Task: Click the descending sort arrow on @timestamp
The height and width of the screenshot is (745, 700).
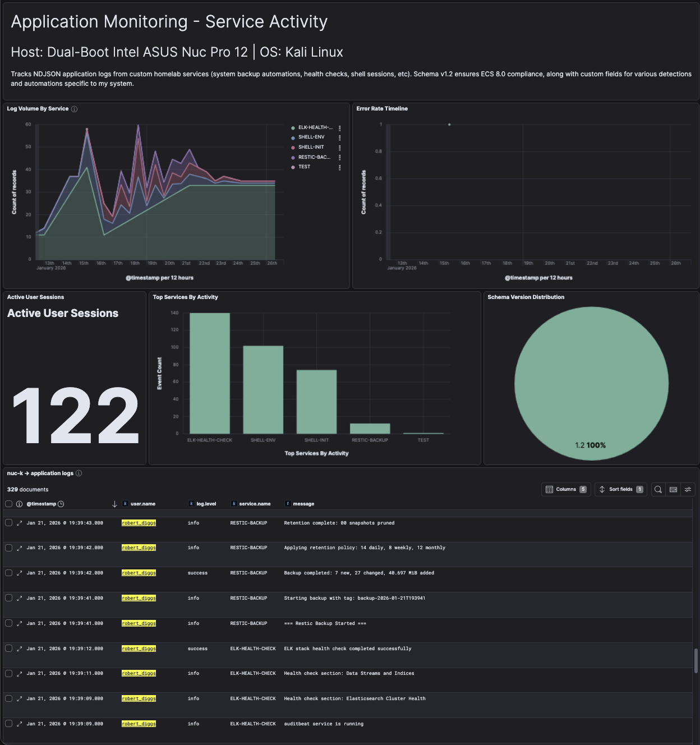Action: pyautogui.click(x=116, y=504)
